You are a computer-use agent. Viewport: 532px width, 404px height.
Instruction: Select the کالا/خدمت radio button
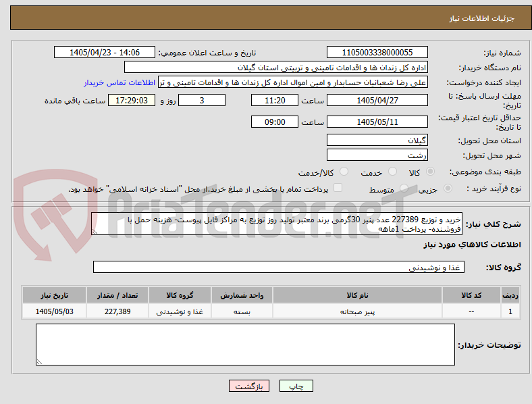[x=344, y=172]
